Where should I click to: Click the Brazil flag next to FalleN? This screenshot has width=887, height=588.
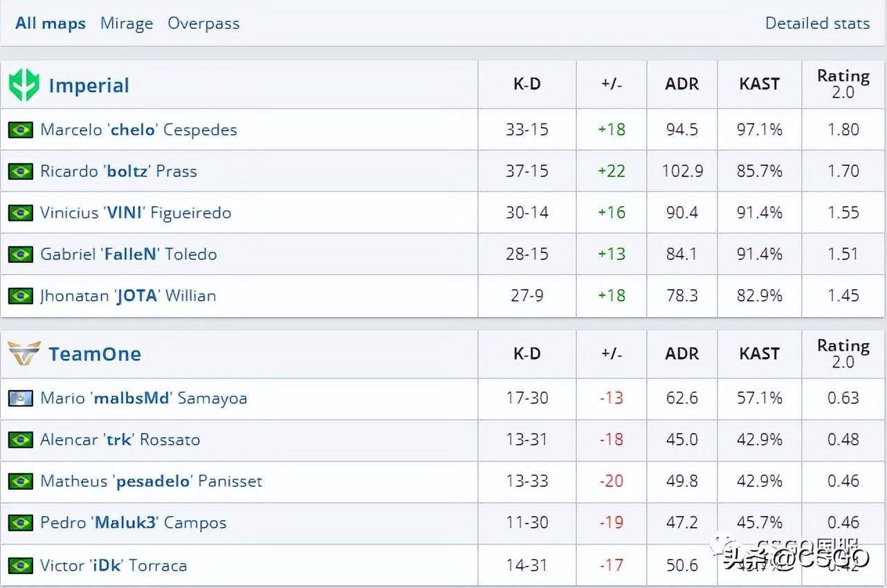(x=21, y=255)
